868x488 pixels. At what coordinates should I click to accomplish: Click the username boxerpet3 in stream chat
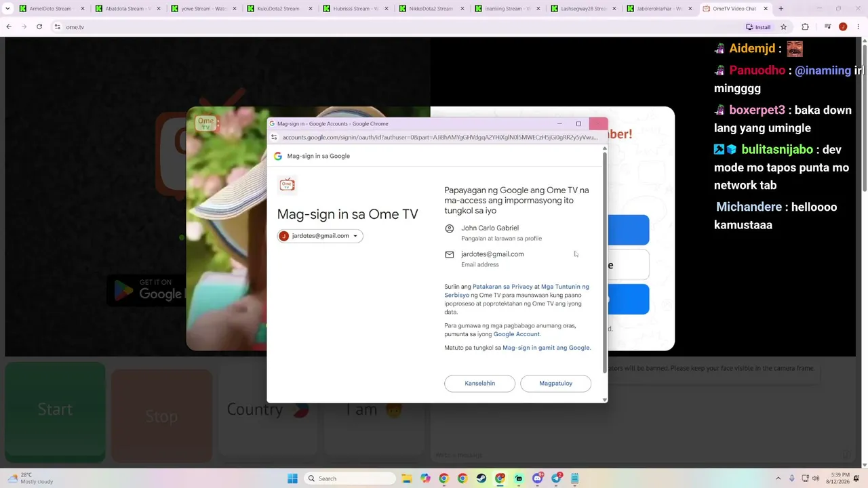pyautogui.click(x=757, y=110)
